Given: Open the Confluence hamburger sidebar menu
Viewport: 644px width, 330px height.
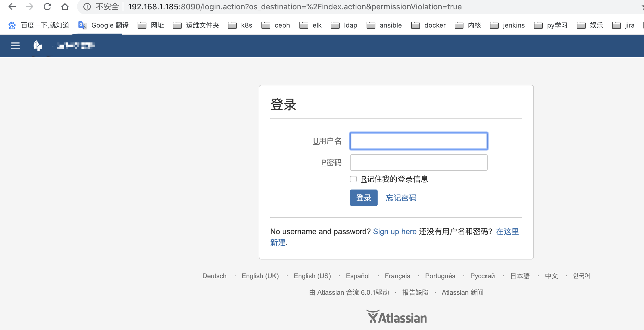Looking at the screenshot, I should [15, 46].
